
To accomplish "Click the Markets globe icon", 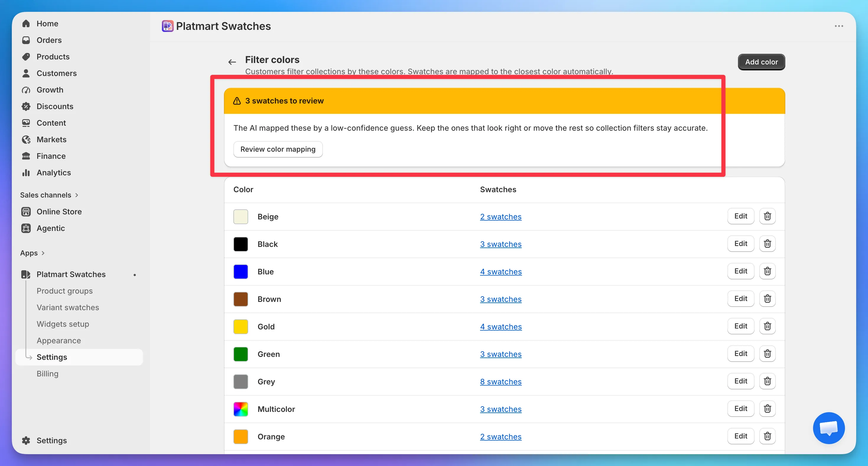I will coord(26,139).
